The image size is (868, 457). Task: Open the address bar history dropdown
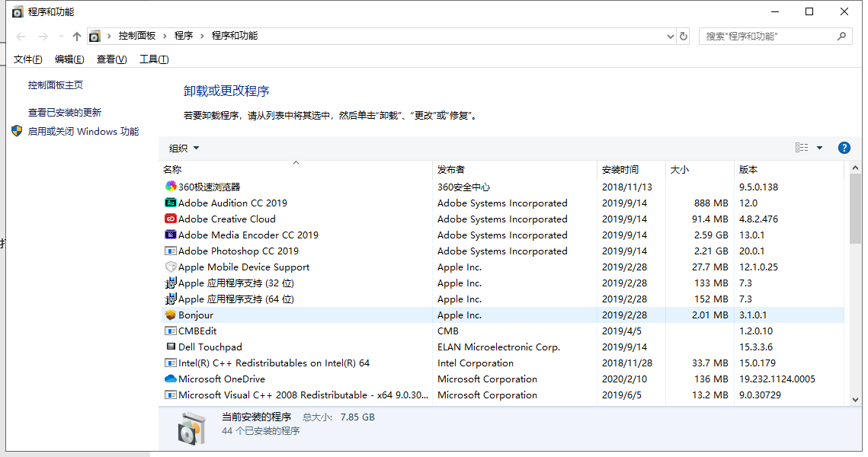671,37
